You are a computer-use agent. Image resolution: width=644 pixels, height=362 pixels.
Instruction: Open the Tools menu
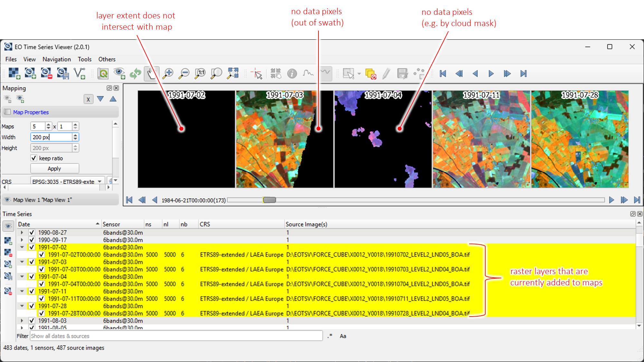coord(85,59)
